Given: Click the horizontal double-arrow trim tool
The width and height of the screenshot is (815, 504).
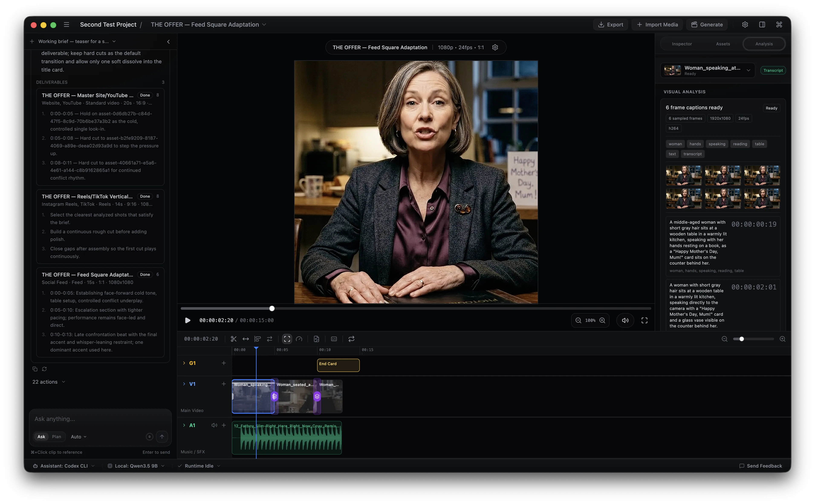Looking at the screenshot, I should 246,339.
